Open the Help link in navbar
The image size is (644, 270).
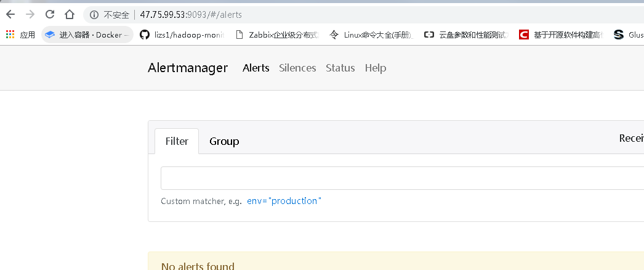coord(376,68)
